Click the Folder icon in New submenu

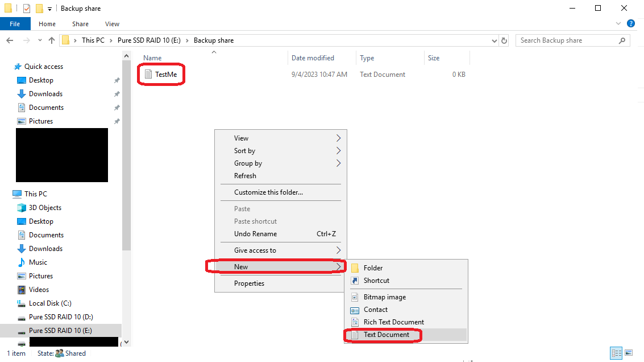(355, 268)
